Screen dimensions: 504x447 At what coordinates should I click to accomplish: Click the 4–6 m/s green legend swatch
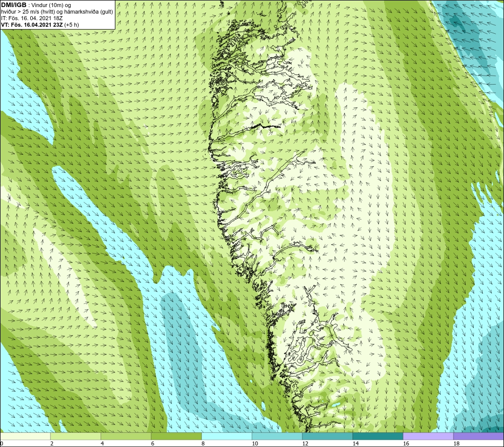pyautogui.click(x=126, y=436)
